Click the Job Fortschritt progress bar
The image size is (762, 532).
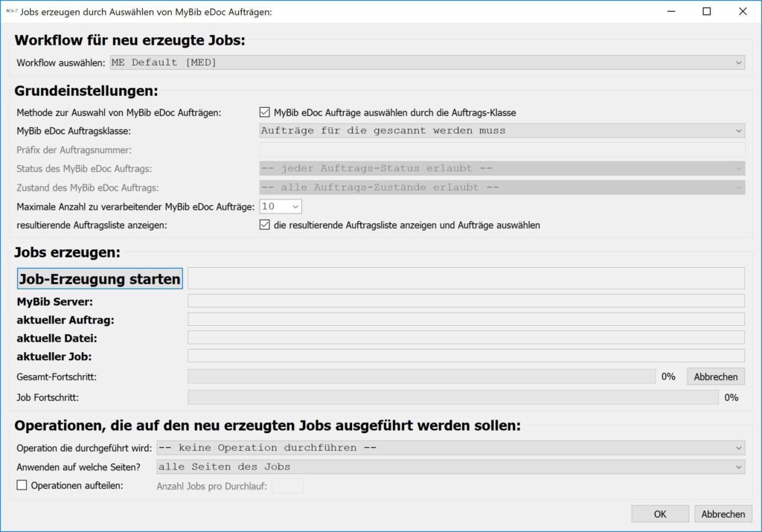pyautogui.click(x=452, y=397)
